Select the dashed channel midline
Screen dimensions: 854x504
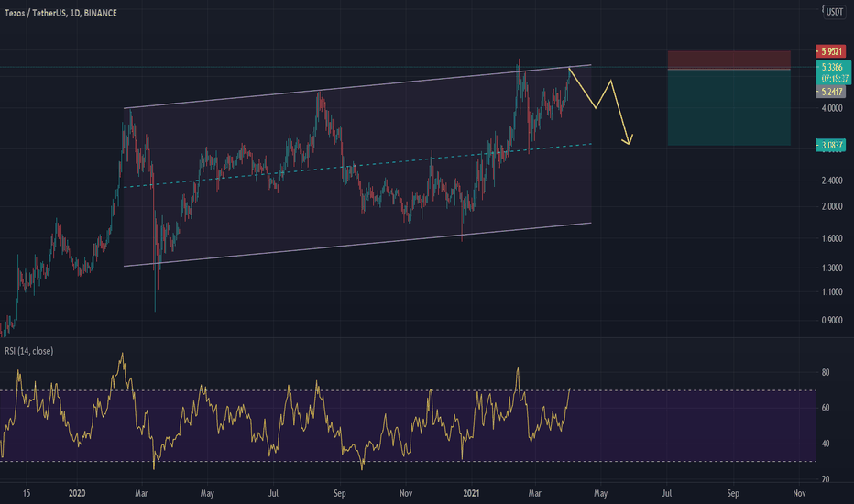pyautogui.click(x=357, y=166)
